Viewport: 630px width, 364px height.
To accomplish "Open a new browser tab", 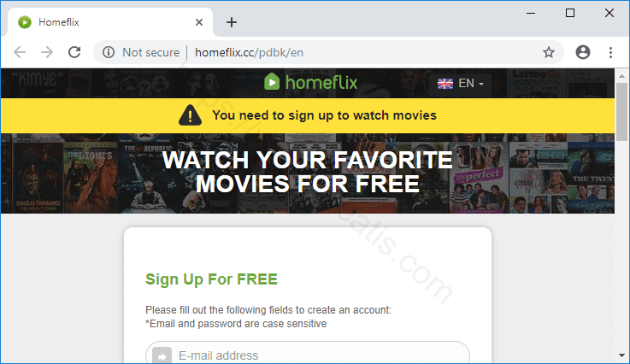I will [232, 22].
